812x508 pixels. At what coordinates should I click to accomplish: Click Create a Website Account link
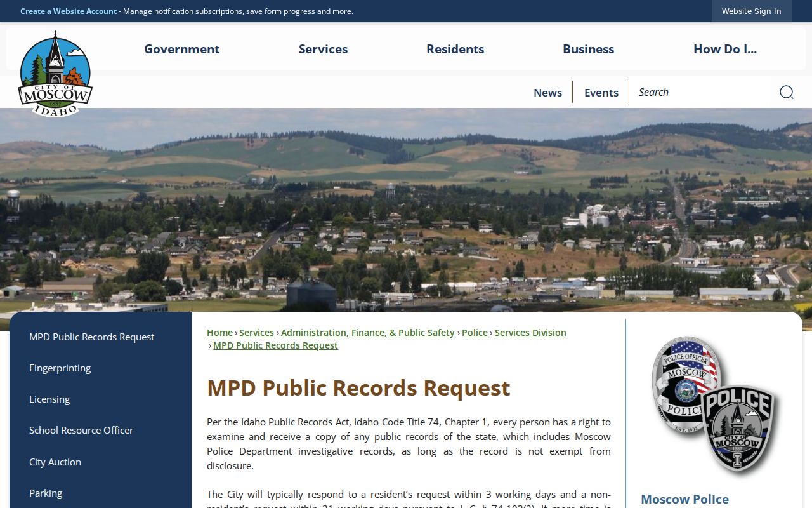point(69,11)
